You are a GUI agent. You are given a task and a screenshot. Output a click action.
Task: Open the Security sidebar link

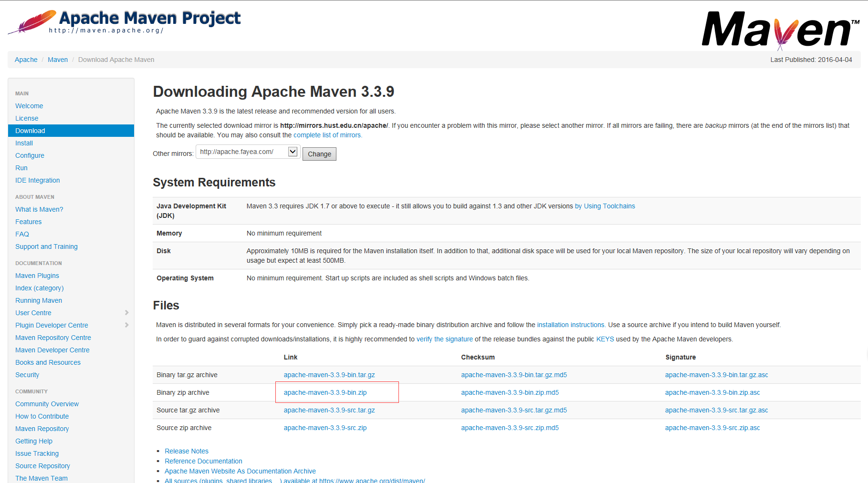[x=27, y=375]
